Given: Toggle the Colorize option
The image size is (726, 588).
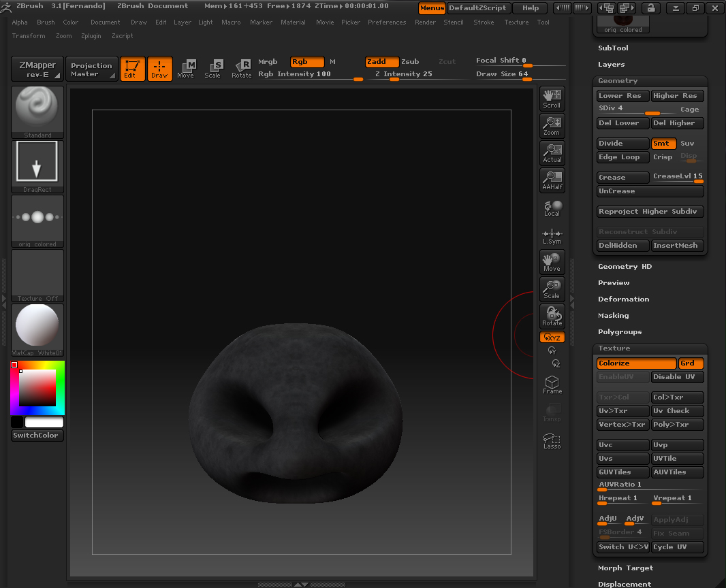Looking at the screenshot, I should (636, 363).
